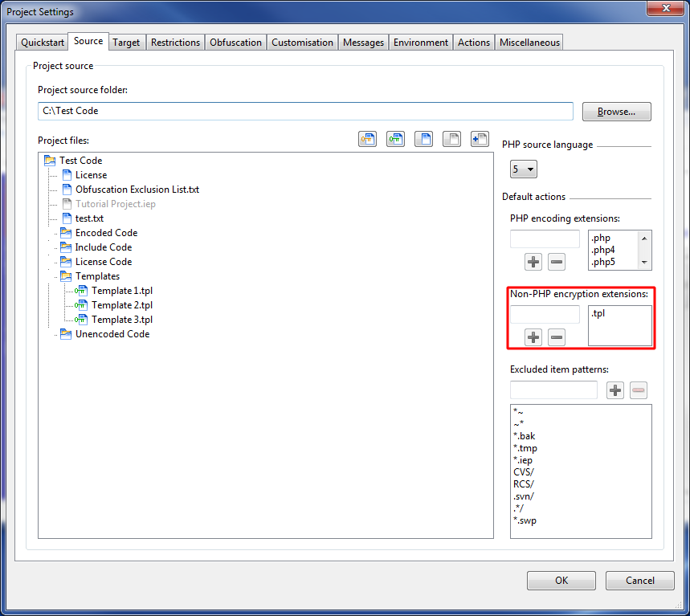Add an excluded item pattern with plus
The height and width of the screenshot is (616, 690).
tap(614, 390)
